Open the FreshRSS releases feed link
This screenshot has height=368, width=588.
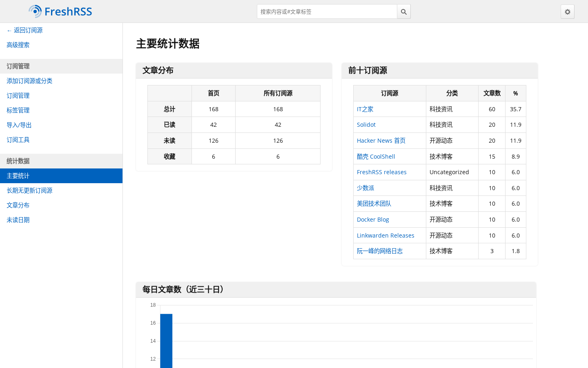[382, 172]
